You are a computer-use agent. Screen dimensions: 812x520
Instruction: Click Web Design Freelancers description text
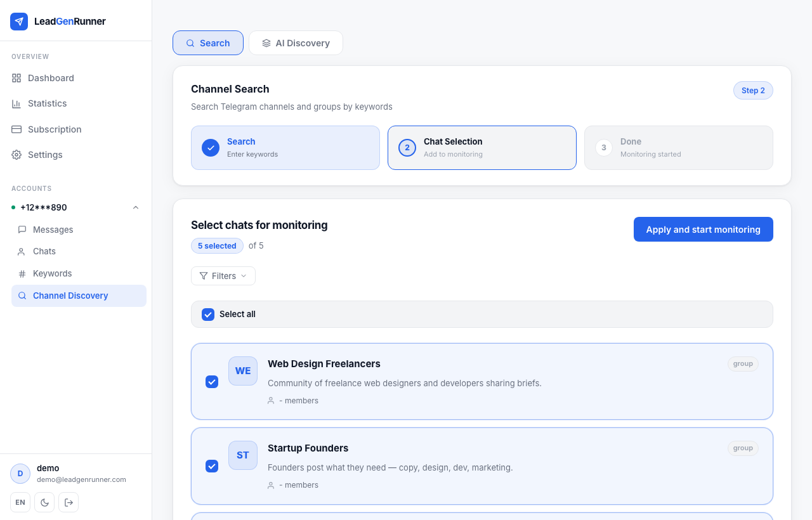[405, 384]
